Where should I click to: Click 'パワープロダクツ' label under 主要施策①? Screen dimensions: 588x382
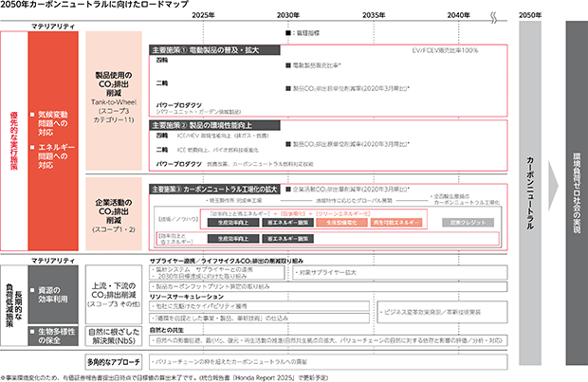click(x=179, y=105)
